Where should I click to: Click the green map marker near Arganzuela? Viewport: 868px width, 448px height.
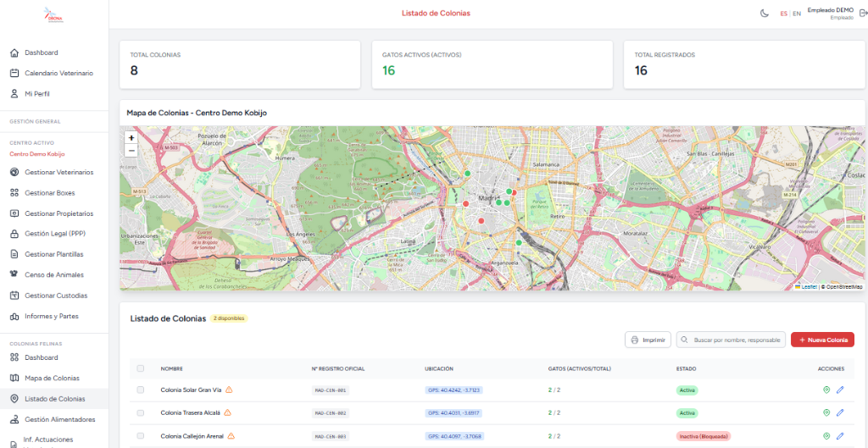click(519, 243)
